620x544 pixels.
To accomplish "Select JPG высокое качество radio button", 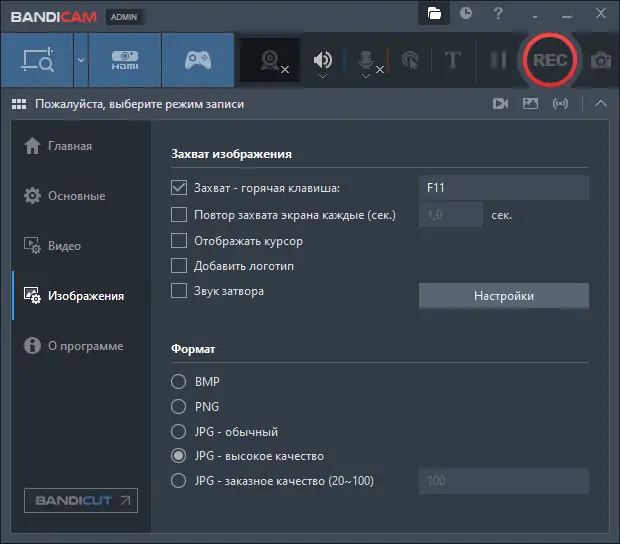I will (178, 456).
